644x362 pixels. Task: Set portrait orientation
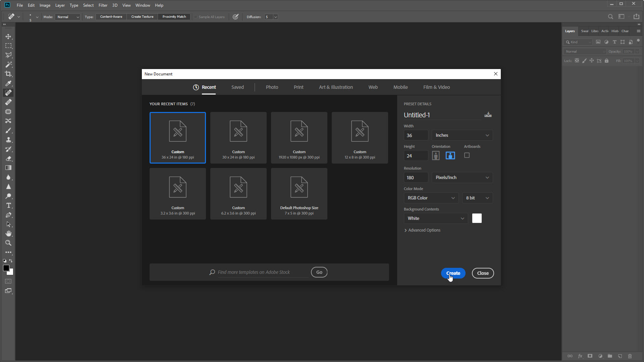[435, 156]
